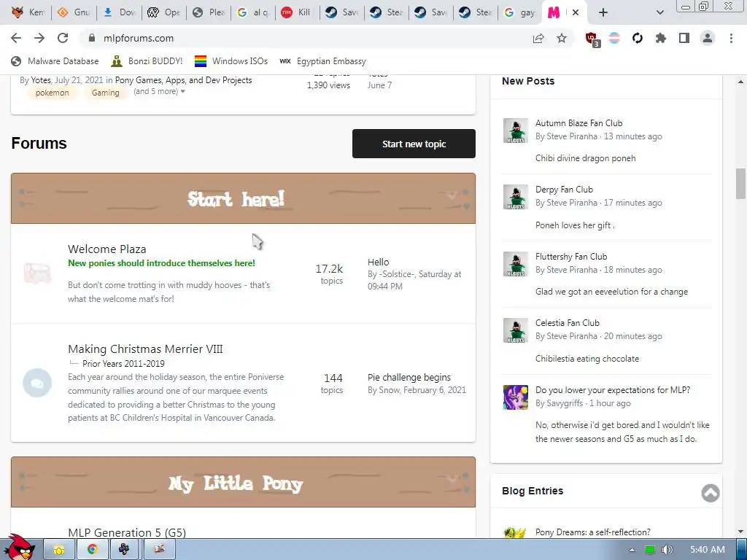Click the scroll-to-top arrow button
This screenshot has width=747, height=560.
(711, 493)
